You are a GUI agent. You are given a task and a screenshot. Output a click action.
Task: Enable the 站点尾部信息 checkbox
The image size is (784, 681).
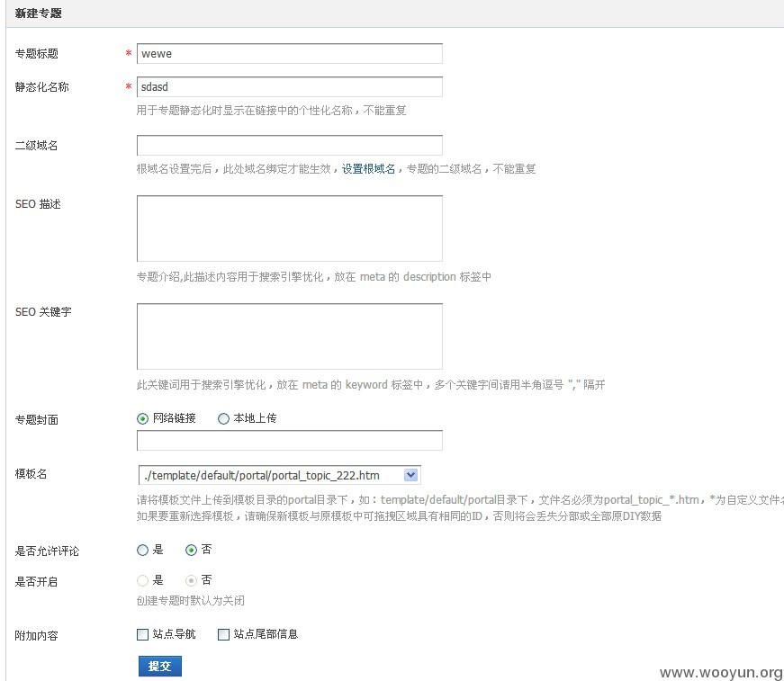pyautogui.click(x=223, y=634)
